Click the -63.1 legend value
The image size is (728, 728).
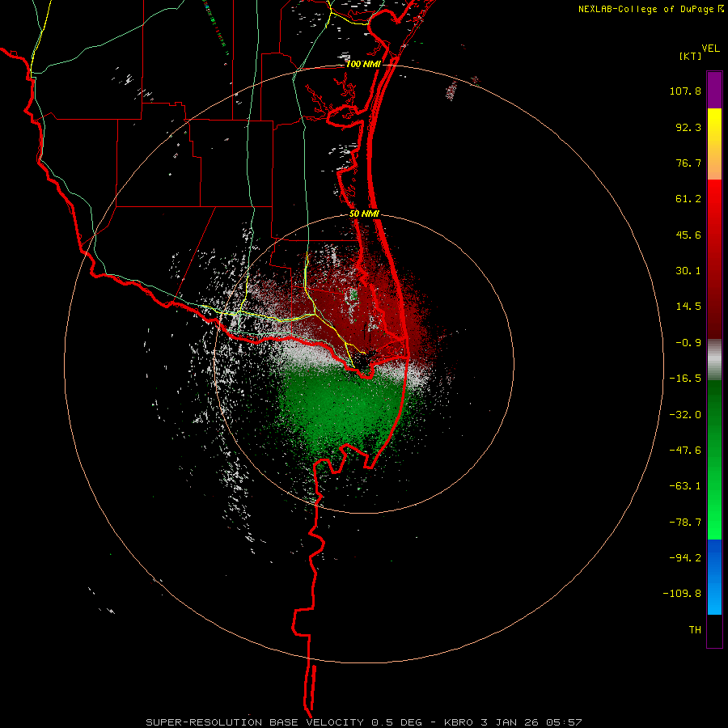685,486
